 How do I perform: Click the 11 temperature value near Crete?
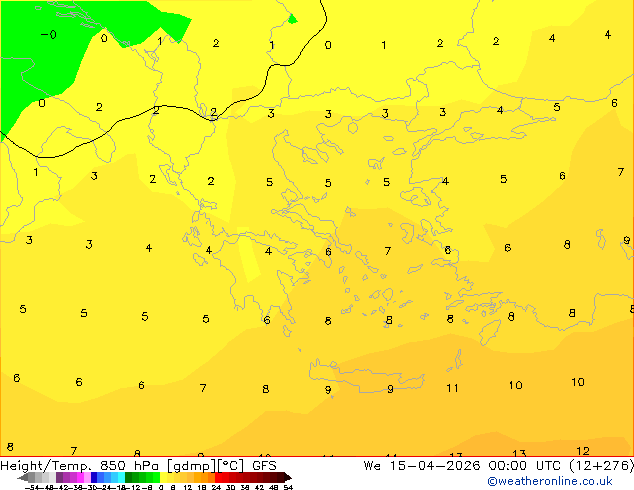[452, 388]
